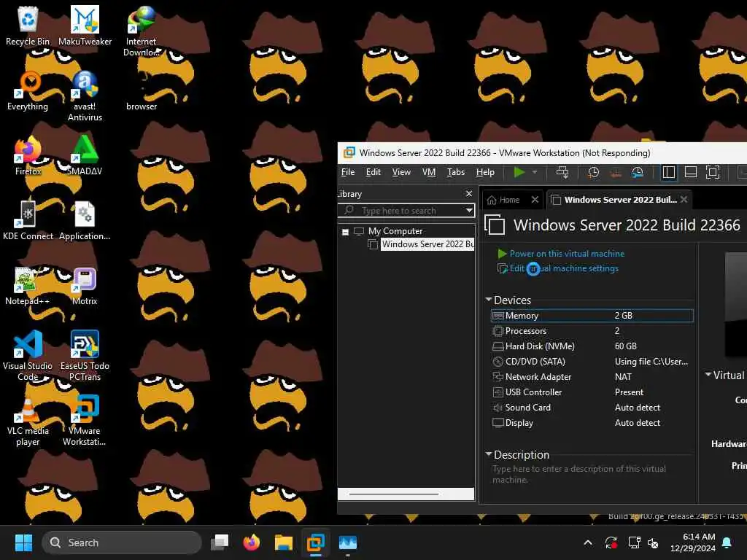Open the View menu in VMware
The width and height of the screenshot is (747, 560).
(x=401, y=172)
